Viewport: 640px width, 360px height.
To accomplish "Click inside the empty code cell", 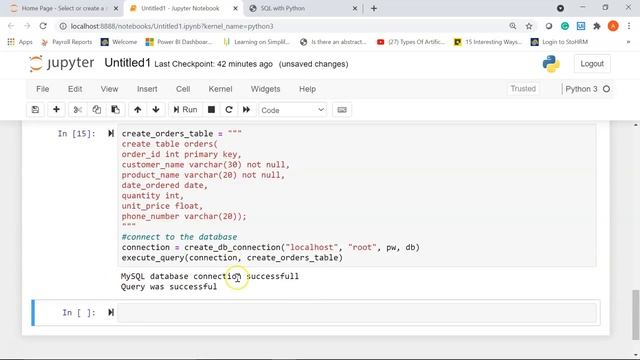I will [x=357, y=313].
